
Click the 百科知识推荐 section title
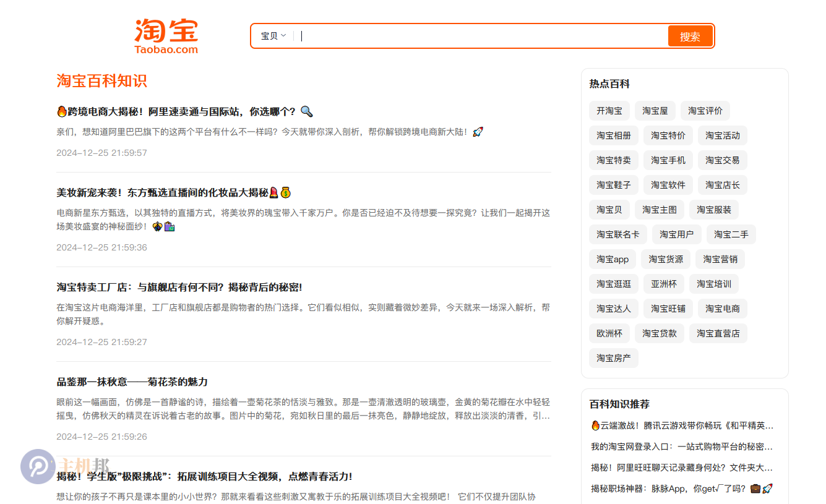(x=619, y=404)
